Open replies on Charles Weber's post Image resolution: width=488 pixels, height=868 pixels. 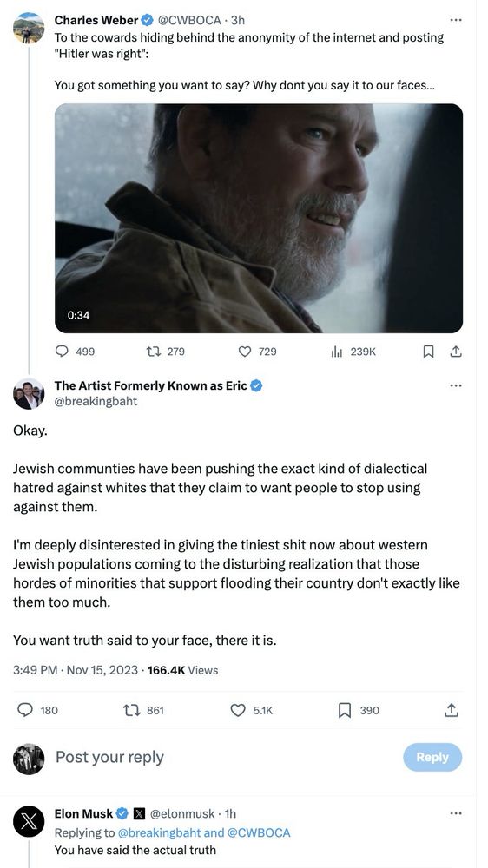76,351
